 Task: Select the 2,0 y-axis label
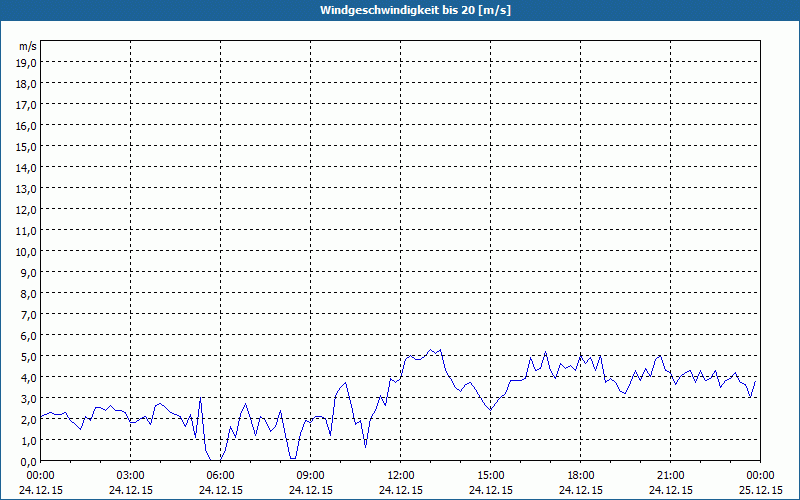[29, 420]
